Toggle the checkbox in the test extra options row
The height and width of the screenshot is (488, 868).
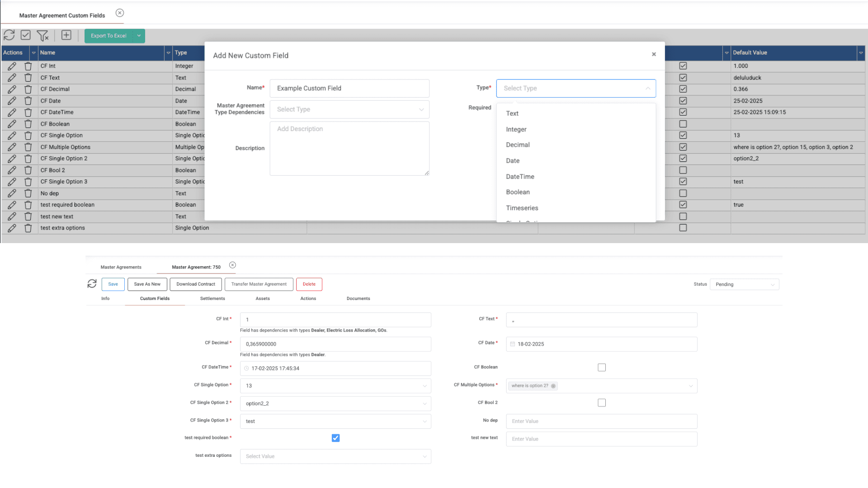(x=683, y=228)
